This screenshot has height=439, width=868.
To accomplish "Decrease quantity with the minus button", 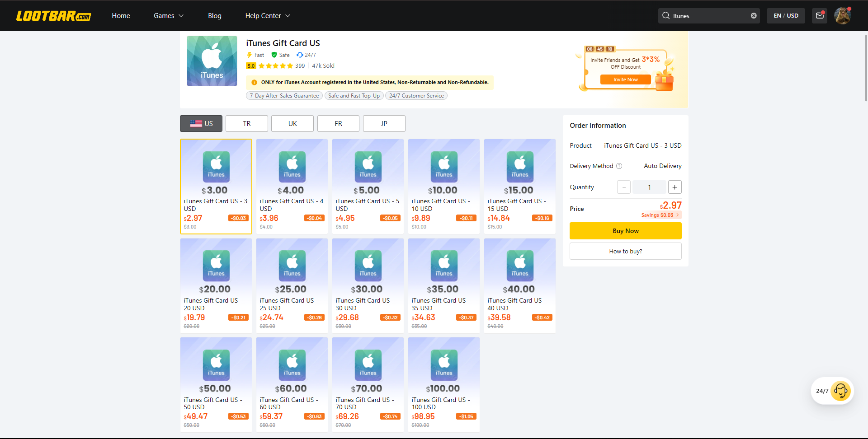I will pos(624,187).
